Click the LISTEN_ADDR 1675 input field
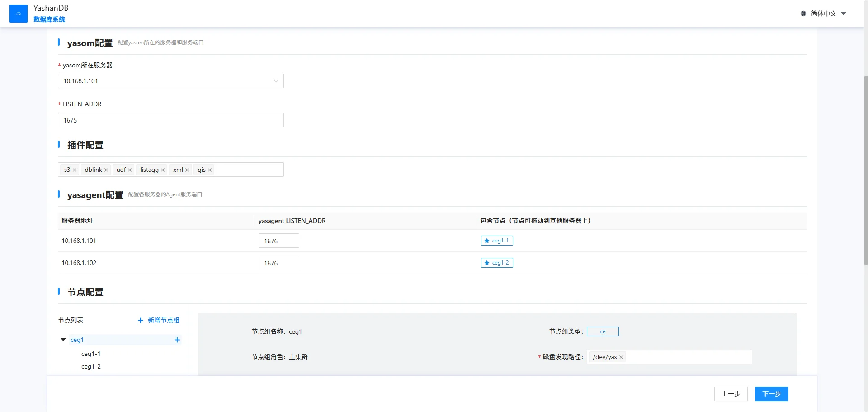This screenshot has height=412, width=868. (x=170, y=120)
